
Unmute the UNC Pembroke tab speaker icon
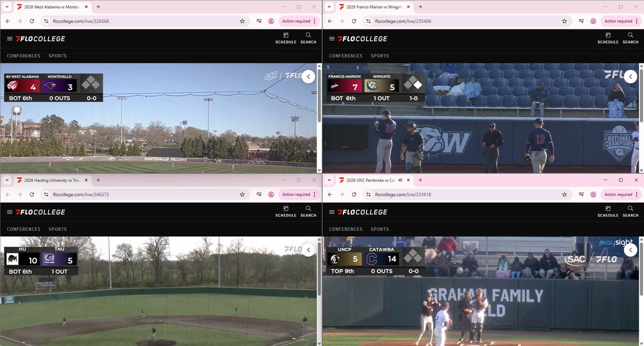399,180
